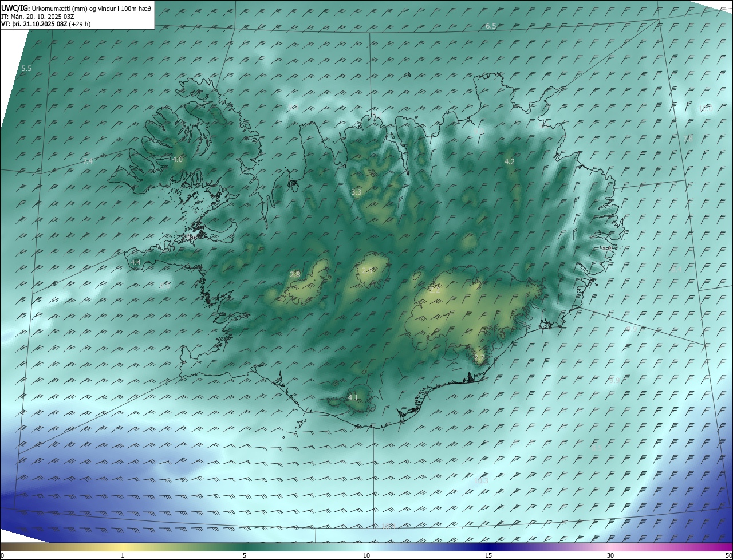
Task: Click the 5.5 value label on the map
Action: [26, 68]
